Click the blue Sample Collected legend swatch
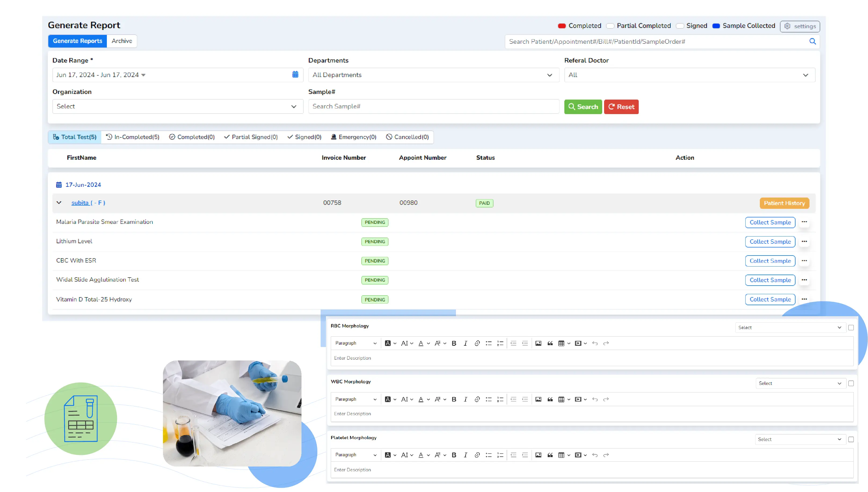 pos(716,26)
